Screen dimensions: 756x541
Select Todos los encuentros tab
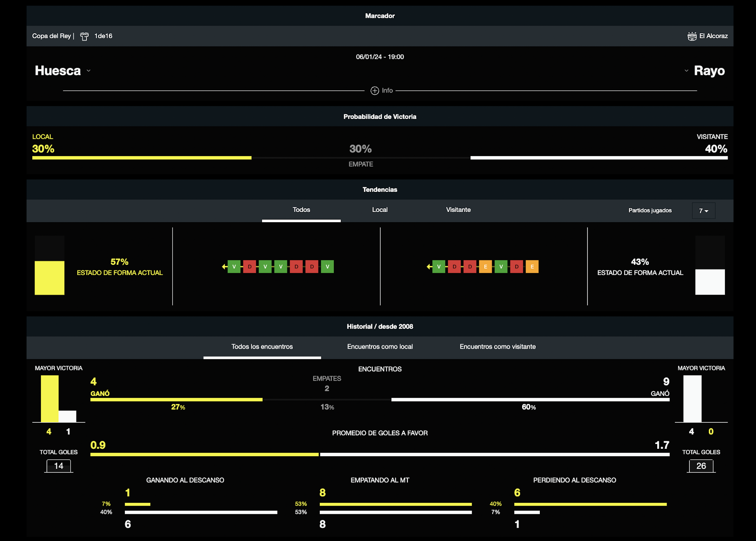(262, 347)
